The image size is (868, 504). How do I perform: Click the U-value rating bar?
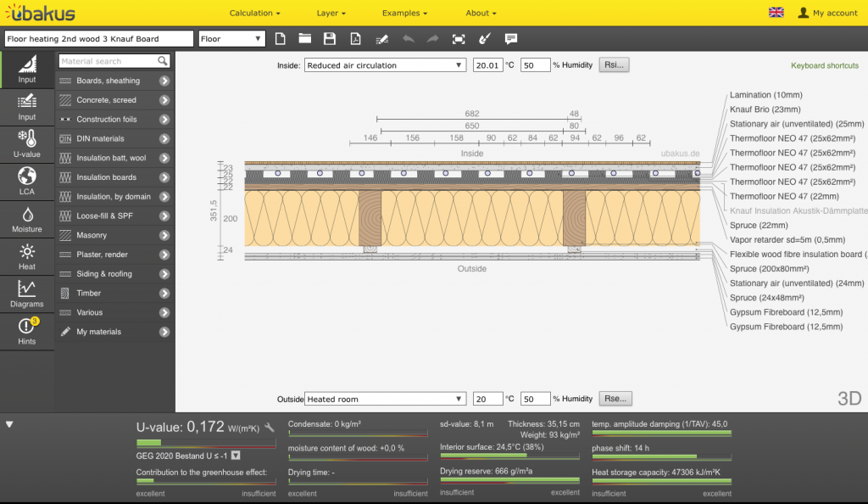(x=206, y=443)
